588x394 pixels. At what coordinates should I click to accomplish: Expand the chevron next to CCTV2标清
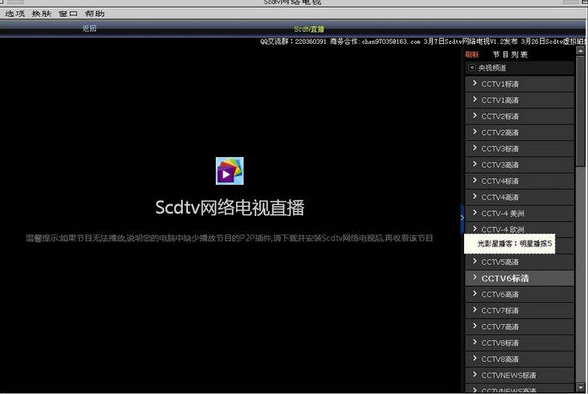pos(475,115)
